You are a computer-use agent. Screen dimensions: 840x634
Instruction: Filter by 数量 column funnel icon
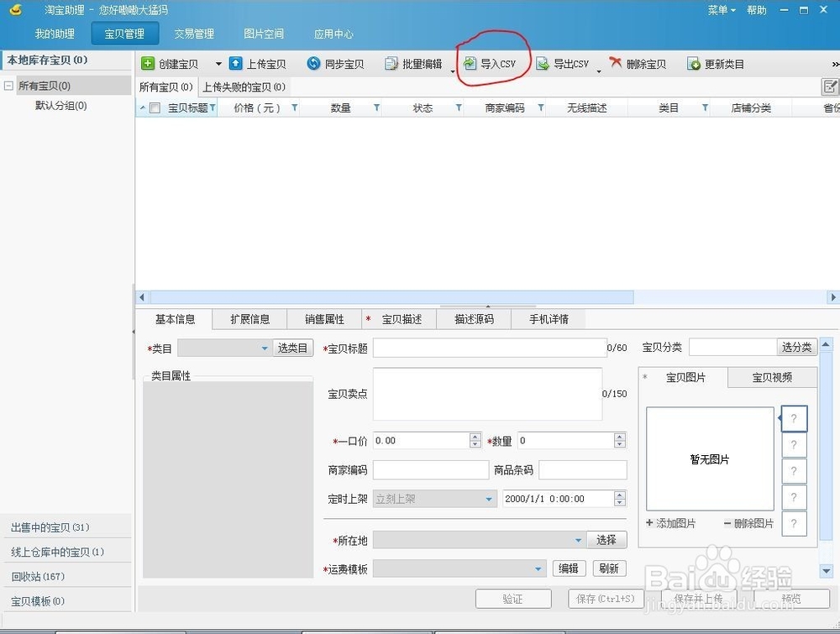[x=376, y=108]
